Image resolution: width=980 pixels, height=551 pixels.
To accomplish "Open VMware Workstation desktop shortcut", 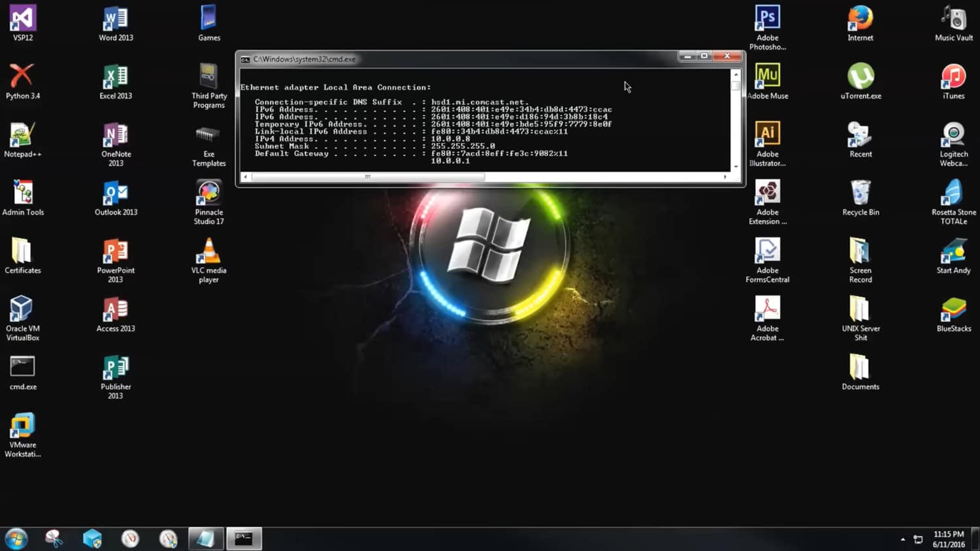I will pyautogui.click(x=23, y=435).
